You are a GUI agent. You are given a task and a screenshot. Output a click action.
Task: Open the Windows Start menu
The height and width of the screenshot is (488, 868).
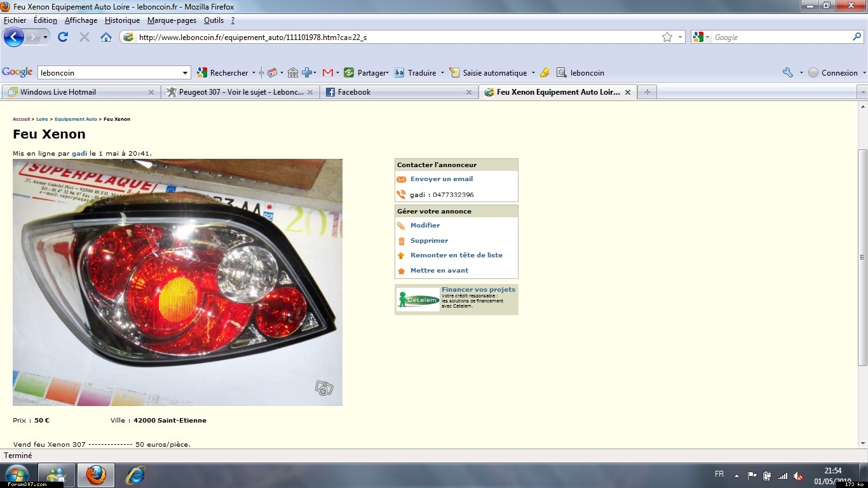17,475
